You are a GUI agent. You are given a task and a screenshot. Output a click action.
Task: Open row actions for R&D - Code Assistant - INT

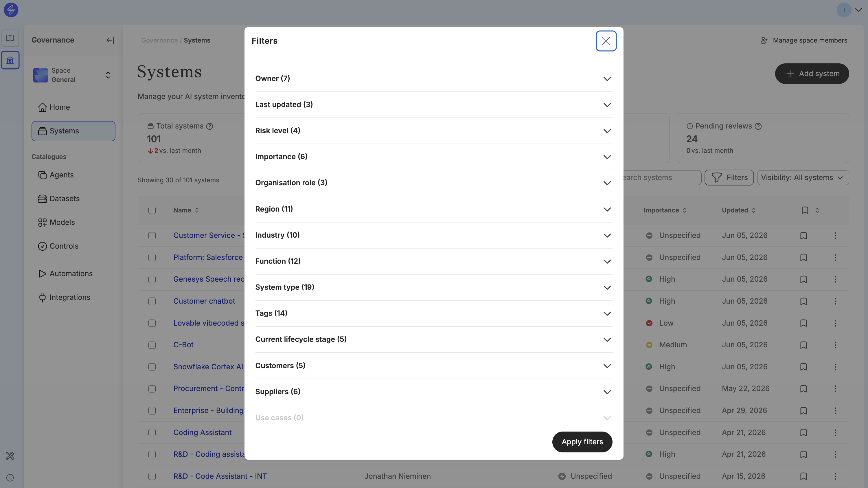[x=835, y=476]
